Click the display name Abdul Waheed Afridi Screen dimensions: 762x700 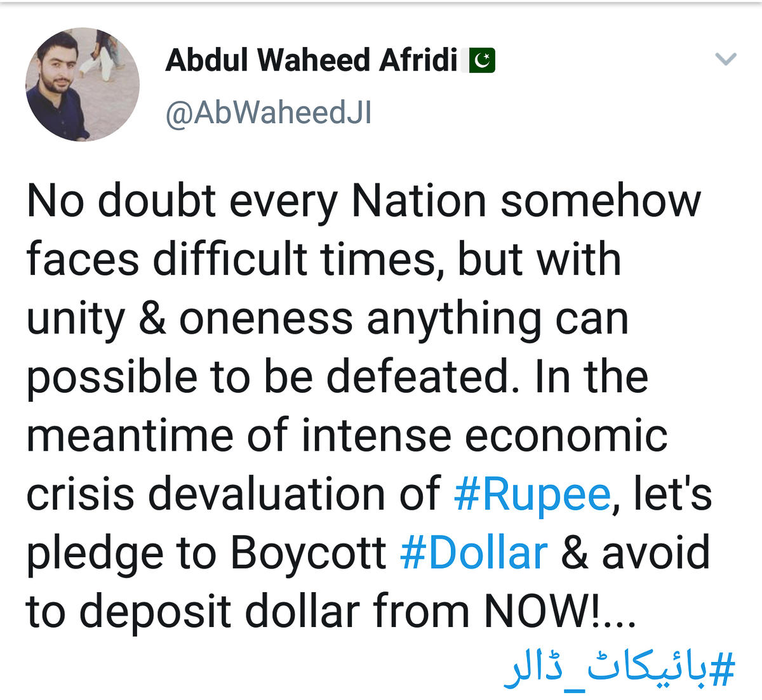pyautogui.click(x=311, y=60)
